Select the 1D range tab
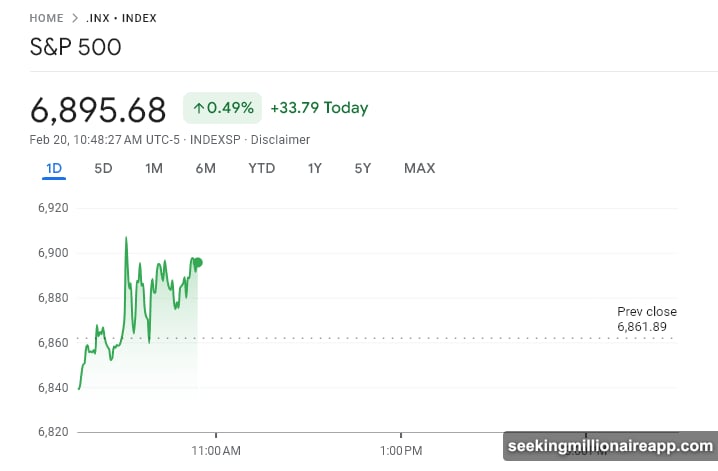The height and width of the screenshot is (471, 718). (x=54, y=168)
